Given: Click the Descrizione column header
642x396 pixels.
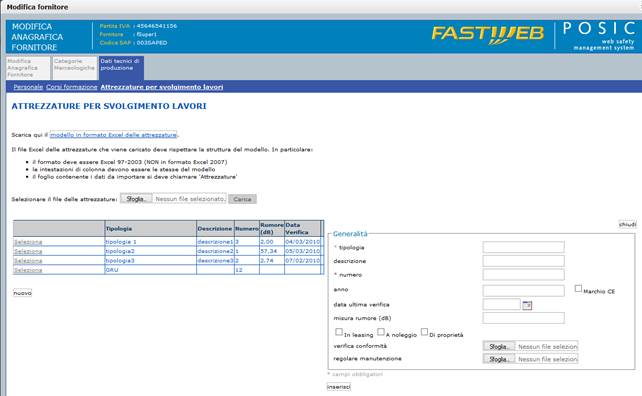Looking at the screenshot, I should pos(215,229).
